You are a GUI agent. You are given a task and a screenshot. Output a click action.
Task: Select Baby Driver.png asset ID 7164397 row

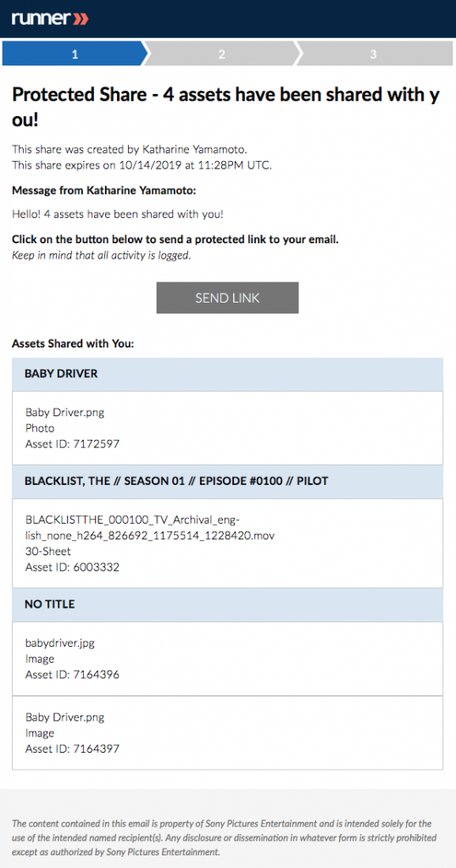(227, 733)
